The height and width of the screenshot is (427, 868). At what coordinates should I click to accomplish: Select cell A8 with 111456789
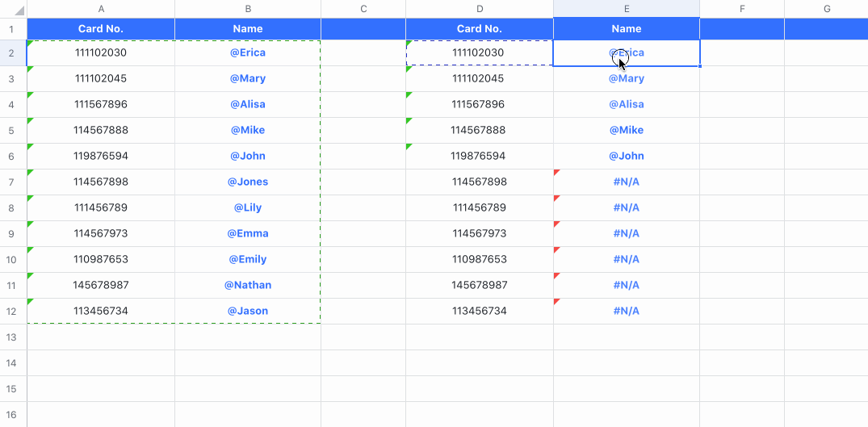[101, 208]
